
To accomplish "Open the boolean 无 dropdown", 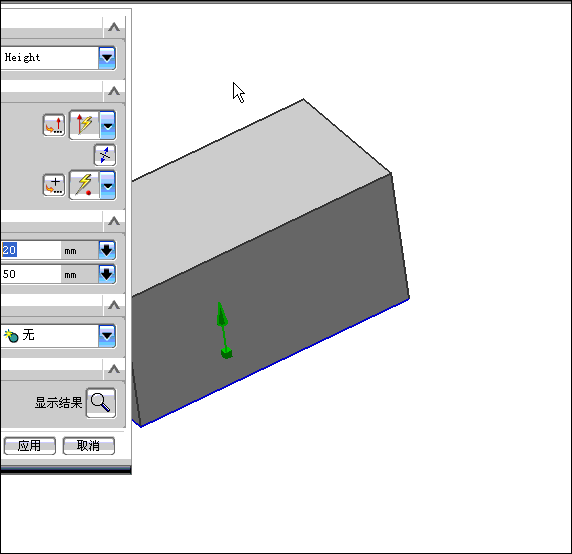I will point(107,336).
